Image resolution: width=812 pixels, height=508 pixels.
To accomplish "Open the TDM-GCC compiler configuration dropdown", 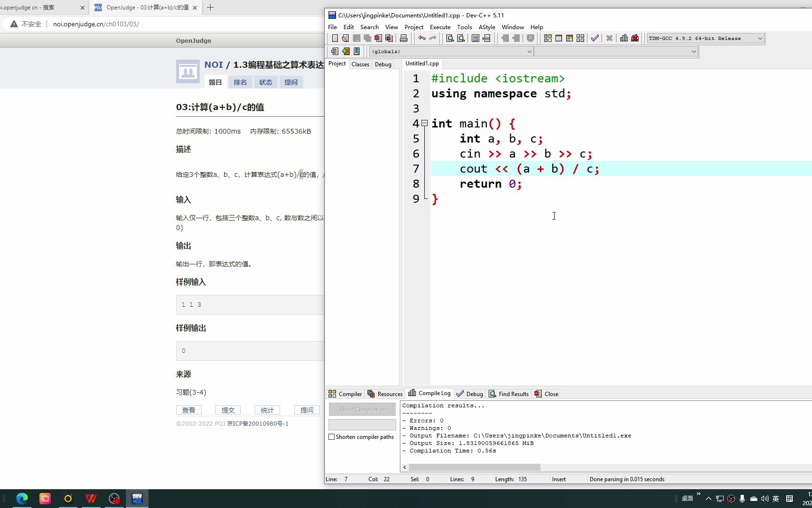I will [704, 38].
